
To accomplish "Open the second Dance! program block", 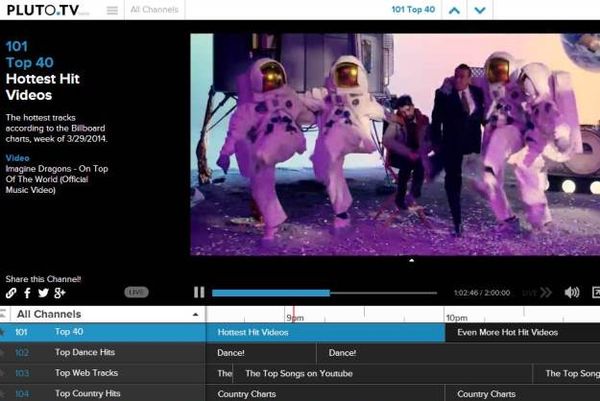I will [458, 353].
